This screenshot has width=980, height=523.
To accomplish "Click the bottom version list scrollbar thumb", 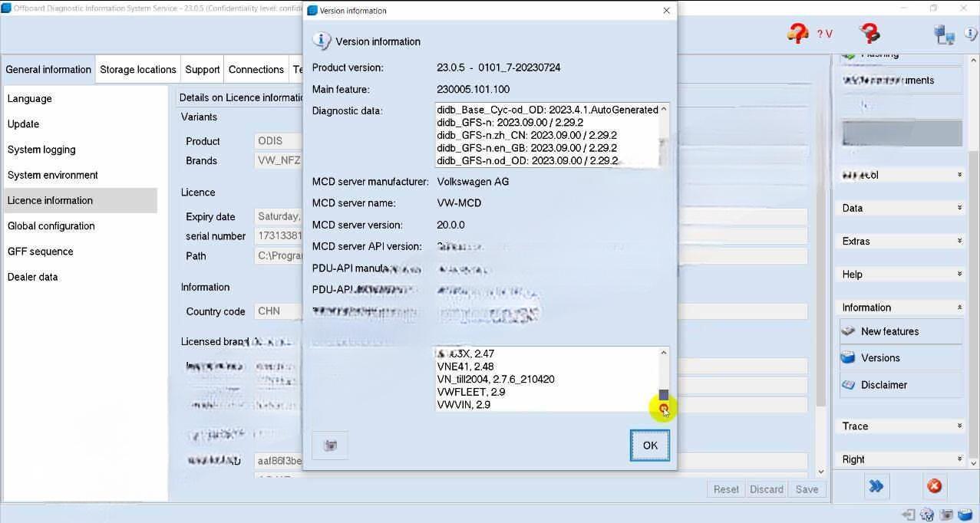I will (664, 396).
